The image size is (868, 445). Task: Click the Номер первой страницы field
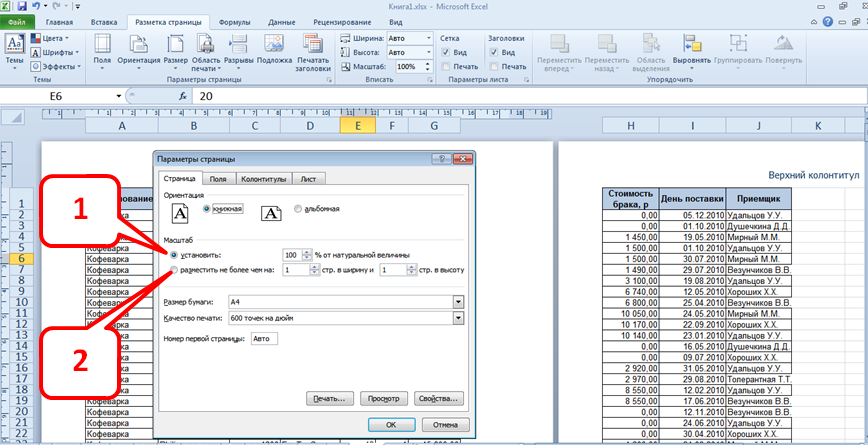[x=266, y=339]
